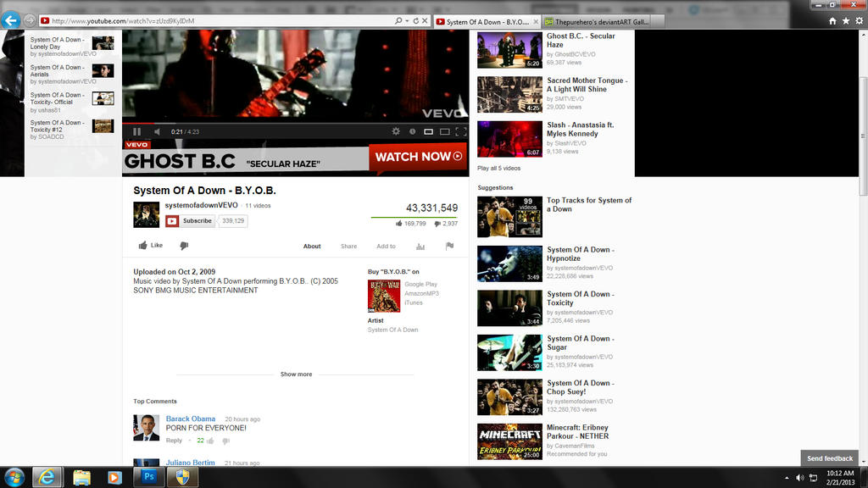Image resolution: width=868 pixels, height=488 pixels.
Task: Open Barack Obama commenter profile
Action: 191,419
